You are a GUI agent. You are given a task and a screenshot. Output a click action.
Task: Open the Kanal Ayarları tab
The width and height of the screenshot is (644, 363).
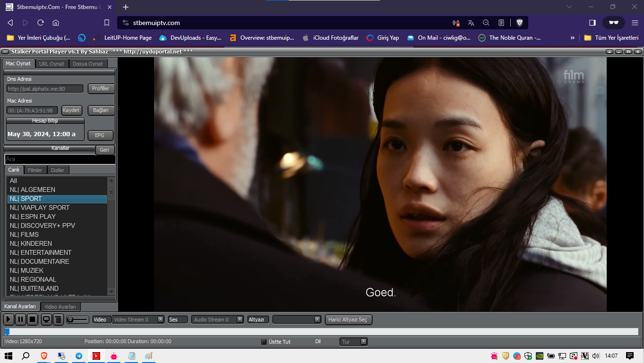click(20, 306)
